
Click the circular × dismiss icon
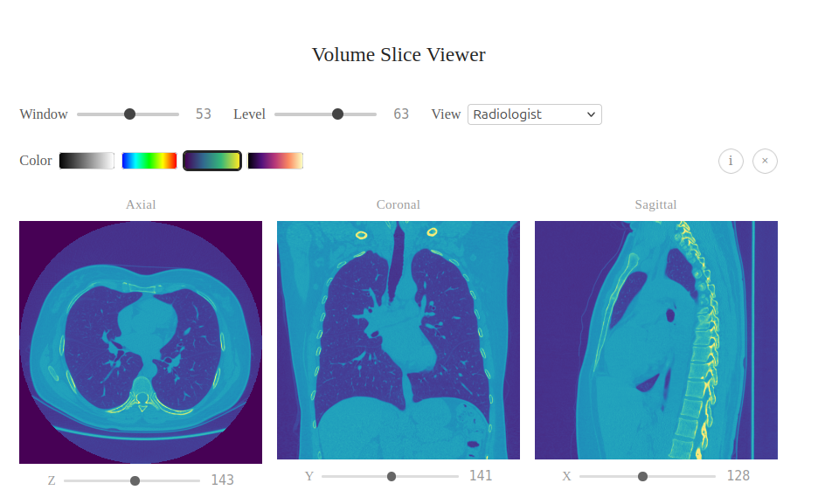coord(765,161)
